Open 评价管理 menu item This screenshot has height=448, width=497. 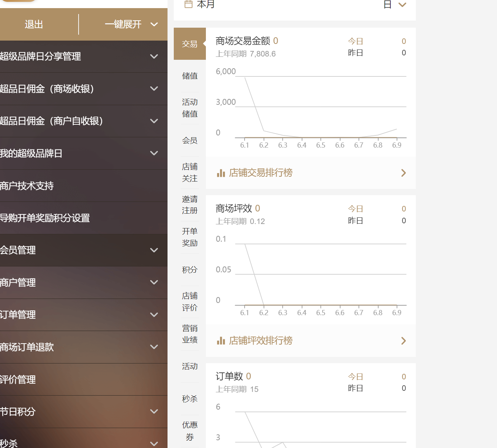pos(84,379)
